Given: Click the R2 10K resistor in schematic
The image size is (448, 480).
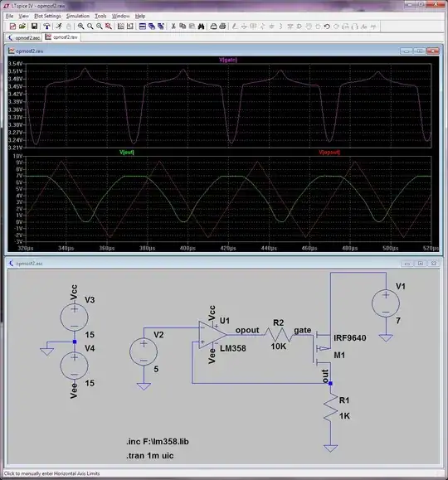Looking at the screenshot, I should click(x=278, y=335).
